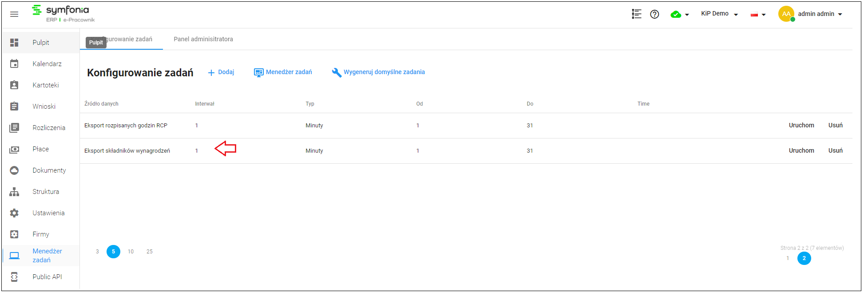
Task: Expand the admin admin user menu
Action: (x=820, y=14)
